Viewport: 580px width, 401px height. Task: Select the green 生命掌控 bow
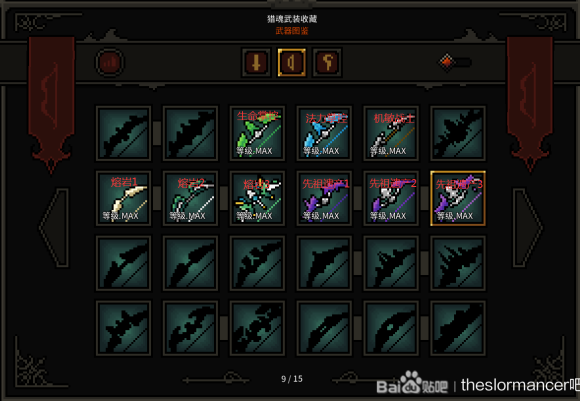[x=257, y=133]
